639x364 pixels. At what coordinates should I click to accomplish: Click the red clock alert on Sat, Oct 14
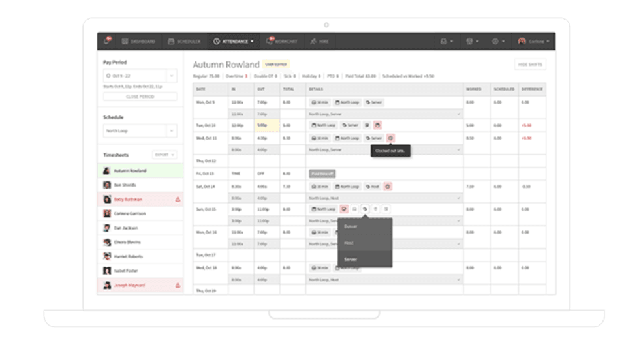(x=388, y=187)
